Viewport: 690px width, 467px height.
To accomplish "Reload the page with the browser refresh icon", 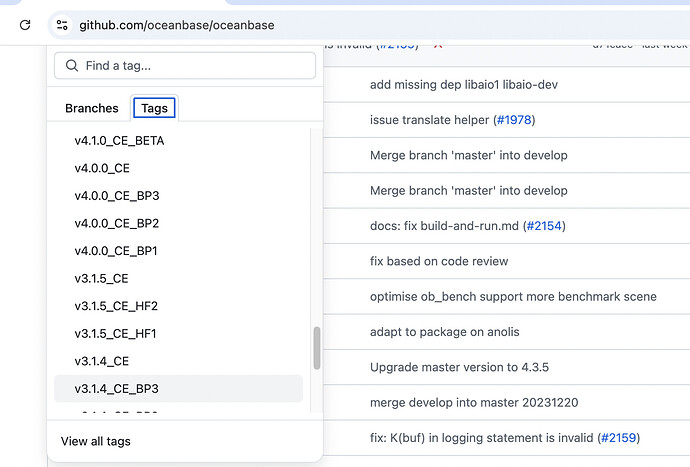I will (25, 25).
